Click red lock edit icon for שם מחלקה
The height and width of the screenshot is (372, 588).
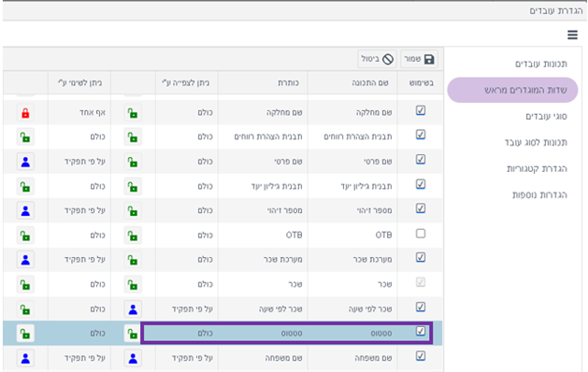point(25,113)
